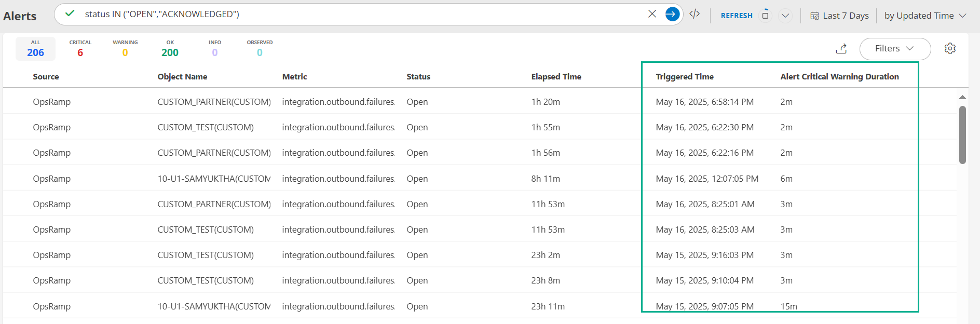Select the ALL 206 alerts tab
Screen dimensions: 980x324
pyautogui.click(x=35, y=49)
